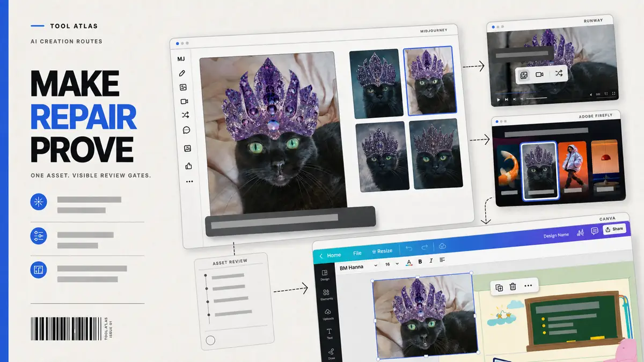Click the dark prompt bar in Midjourney
Viewport: 644px width, 362px height.
[290, 221]
